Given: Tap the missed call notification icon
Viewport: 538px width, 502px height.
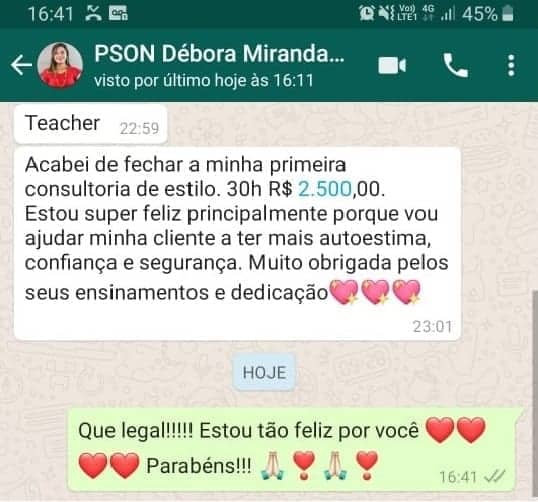Looking at the screenshot, I should [93, 14].
